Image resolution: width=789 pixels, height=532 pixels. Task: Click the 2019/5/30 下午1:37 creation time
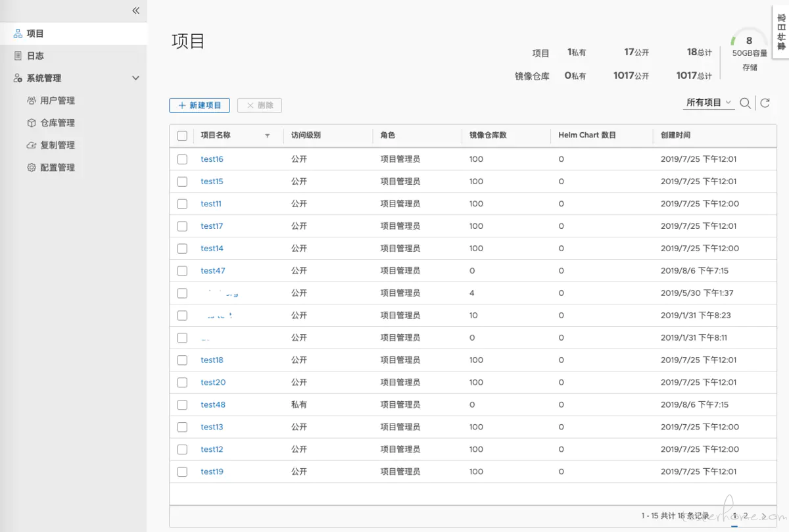click(697, 293)
